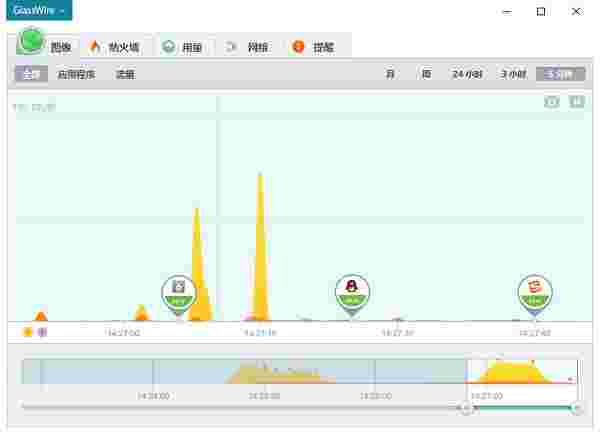600x434 pixels.
Task: Click the rightmost red-icon event marker
Action: (535, 294)
